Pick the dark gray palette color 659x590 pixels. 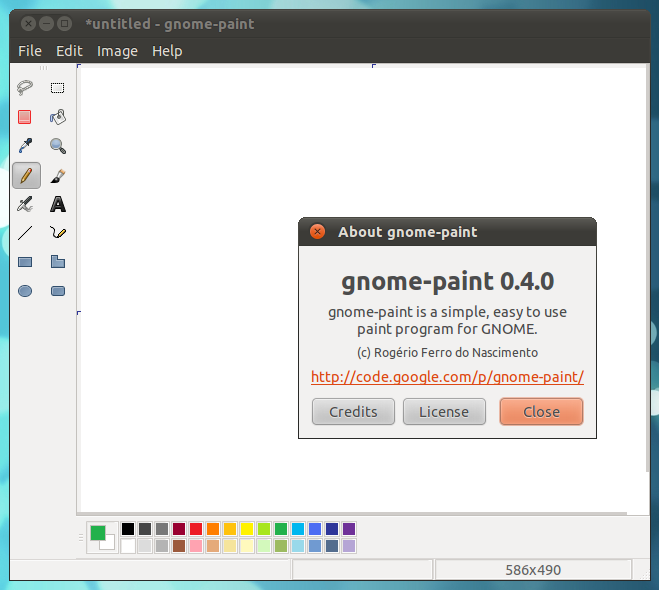[145, 529]
